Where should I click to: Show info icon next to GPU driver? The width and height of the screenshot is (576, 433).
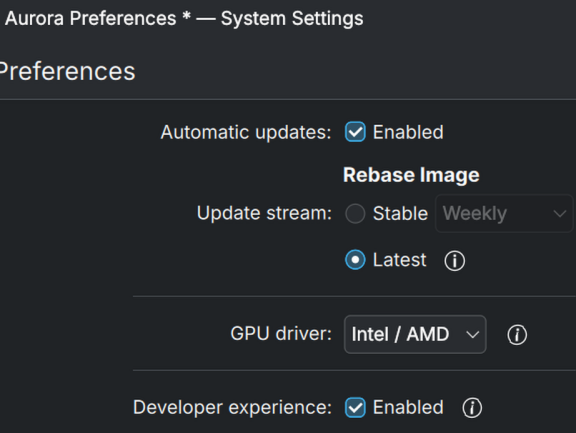[x=517, y=335]
